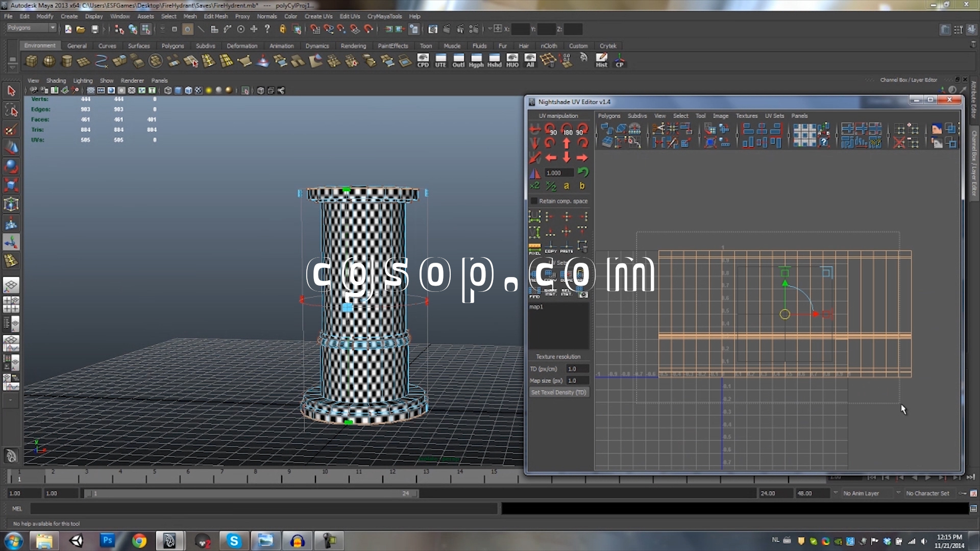Toggle textured display in viewport toolbar
The width and height of the screenshot is (980, 551).
(199, 91)
